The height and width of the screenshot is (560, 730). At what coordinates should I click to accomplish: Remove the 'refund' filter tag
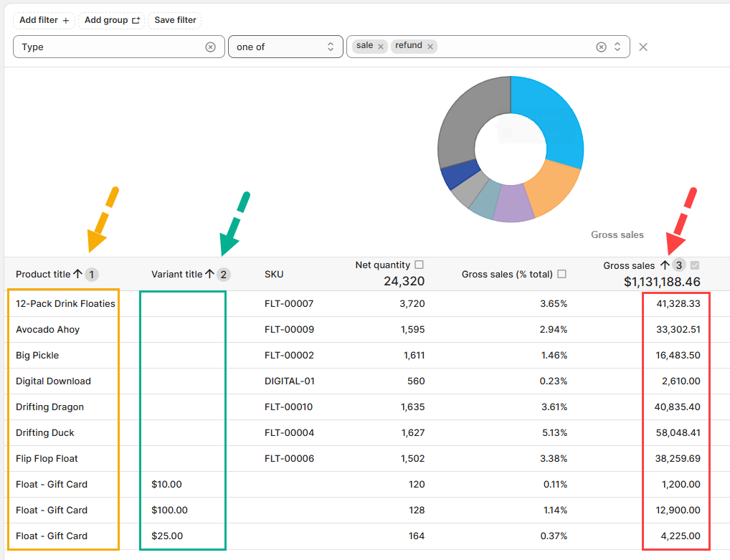coord(430,47)
